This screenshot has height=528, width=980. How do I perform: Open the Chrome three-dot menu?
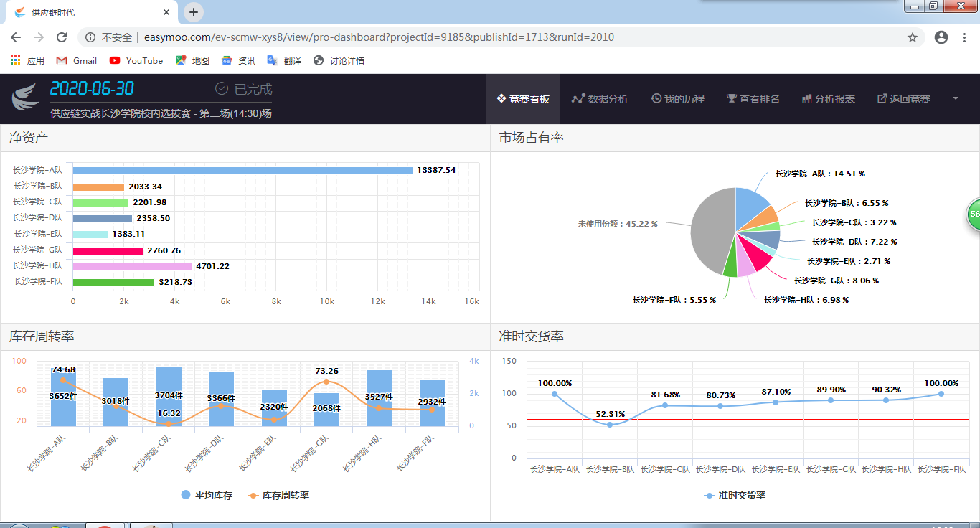point(965,37)
